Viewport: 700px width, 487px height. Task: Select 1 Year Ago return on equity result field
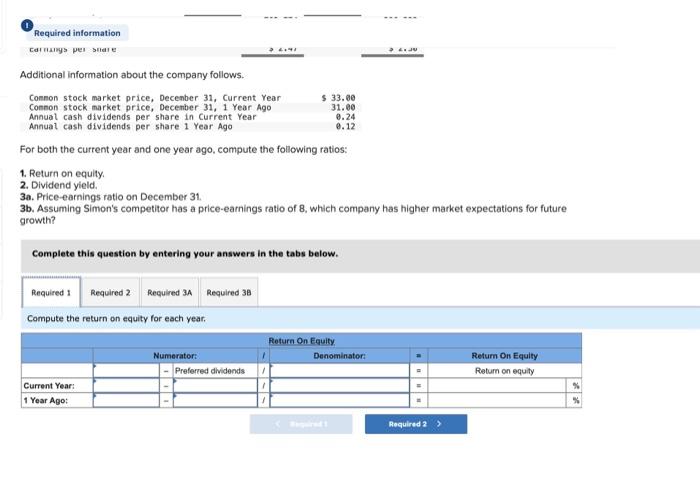[497, 400]
